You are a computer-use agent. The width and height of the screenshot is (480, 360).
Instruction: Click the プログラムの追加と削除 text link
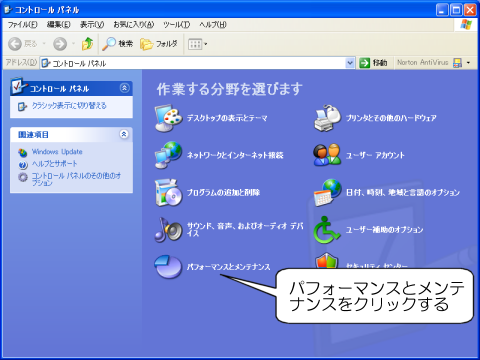(223, 192)
